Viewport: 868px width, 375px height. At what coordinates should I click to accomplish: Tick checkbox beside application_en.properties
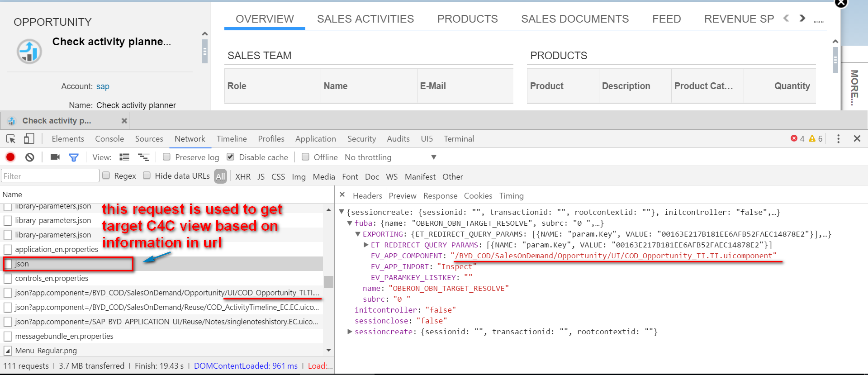coord(8,249)
